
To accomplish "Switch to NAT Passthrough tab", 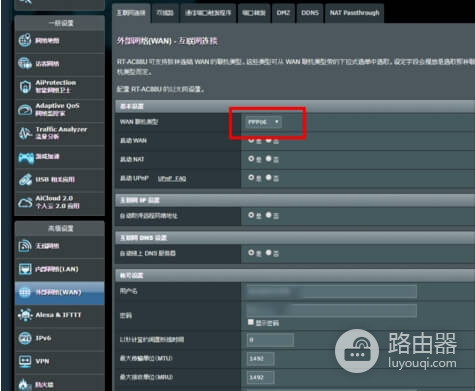I will 354,13.
